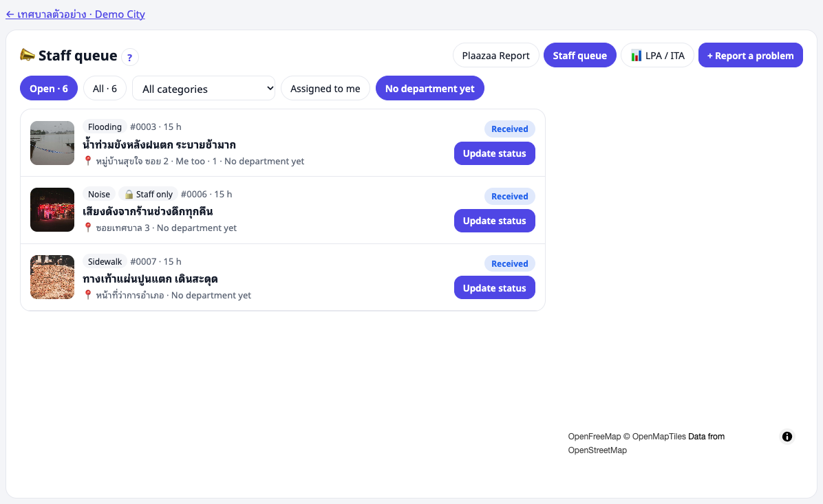Update status for Noise report #0006
This screenshot has height=504, width=823.
point(495,221)
